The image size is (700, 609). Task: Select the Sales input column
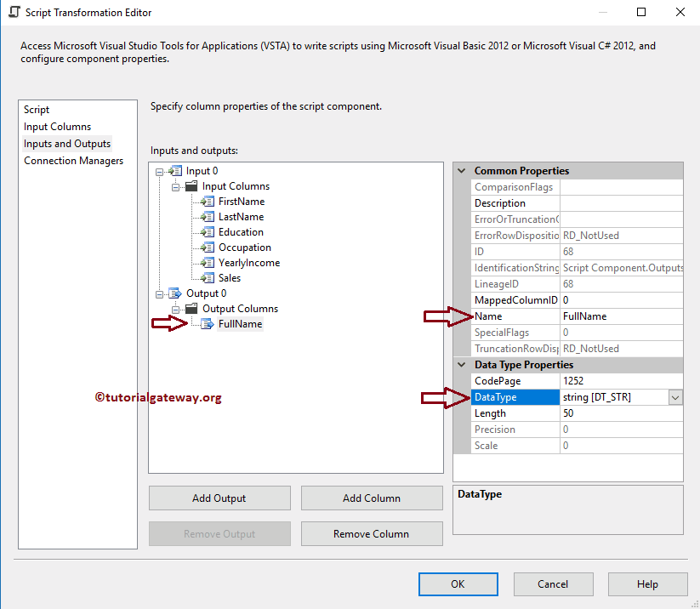(x=230, y=278)
